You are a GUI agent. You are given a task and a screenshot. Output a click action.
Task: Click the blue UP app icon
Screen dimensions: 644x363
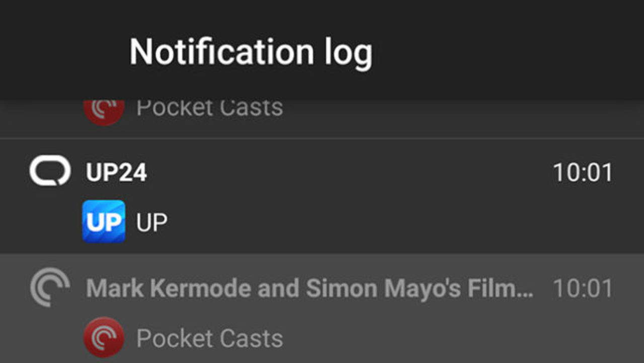[x=104, y=222]
